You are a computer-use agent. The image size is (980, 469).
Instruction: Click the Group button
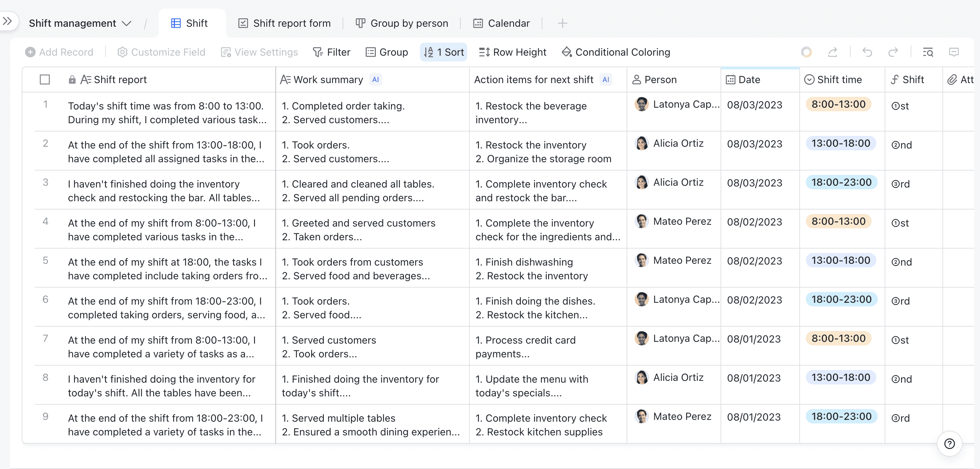pyautogui.click(x=387, y=52)
